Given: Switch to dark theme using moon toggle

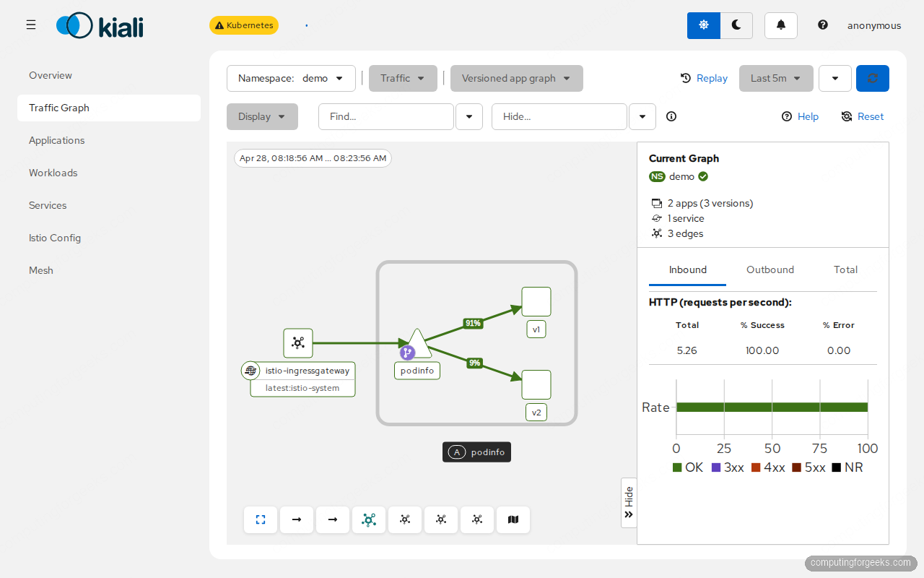Looking at the screenshot, I should coord(736,25).
